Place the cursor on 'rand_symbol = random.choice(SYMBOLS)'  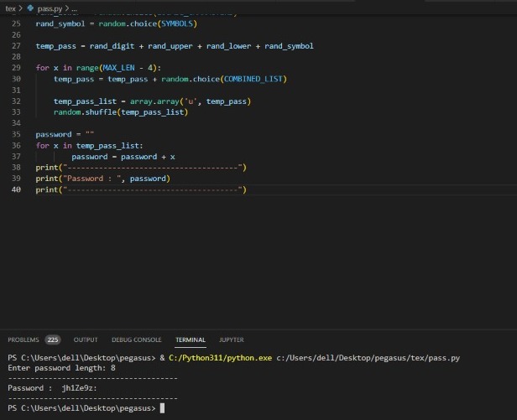117,23
